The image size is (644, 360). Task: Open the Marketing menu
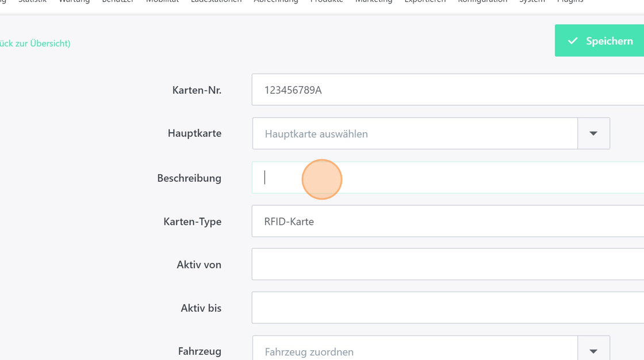pos(374,2)
